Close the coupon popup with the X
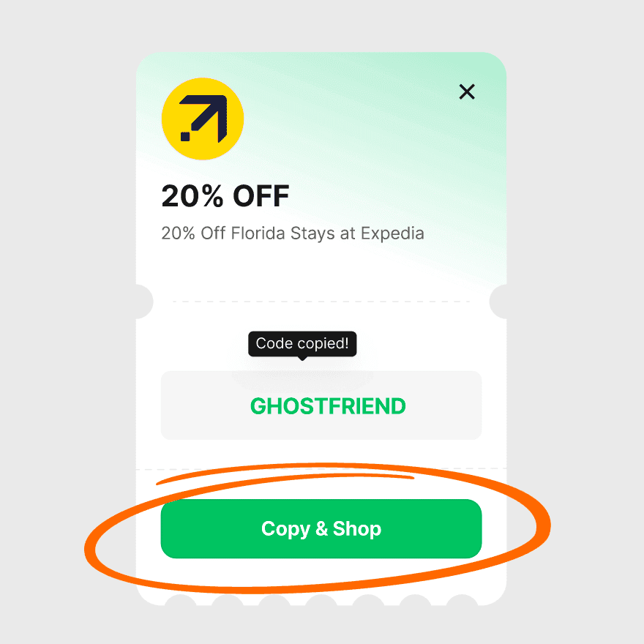 (467, 91)
